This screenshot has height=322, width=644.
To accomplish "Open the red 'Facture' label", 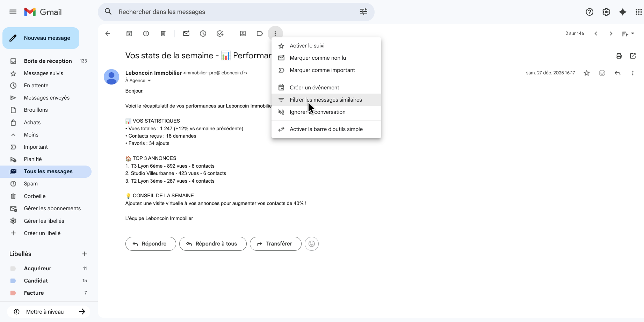I will click(34, 293).
